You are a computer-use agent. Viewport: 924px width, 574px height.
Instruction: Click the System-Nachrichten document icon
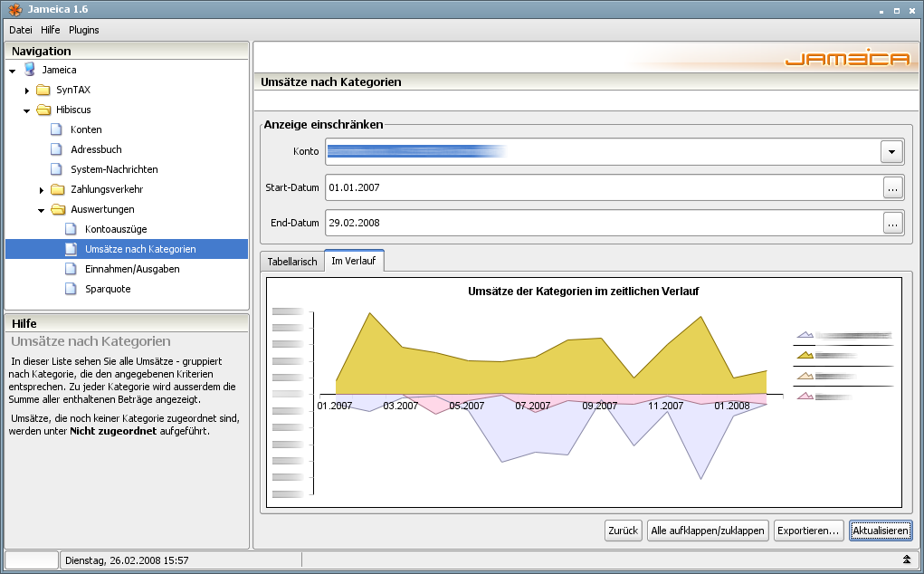57,169
